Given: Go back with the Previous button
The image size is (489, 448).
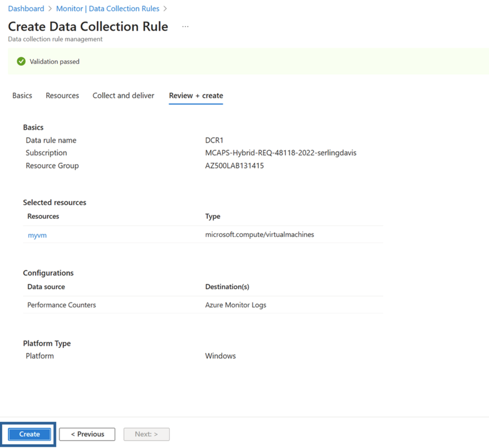Looking at the screenshot, I should [87, 434].
